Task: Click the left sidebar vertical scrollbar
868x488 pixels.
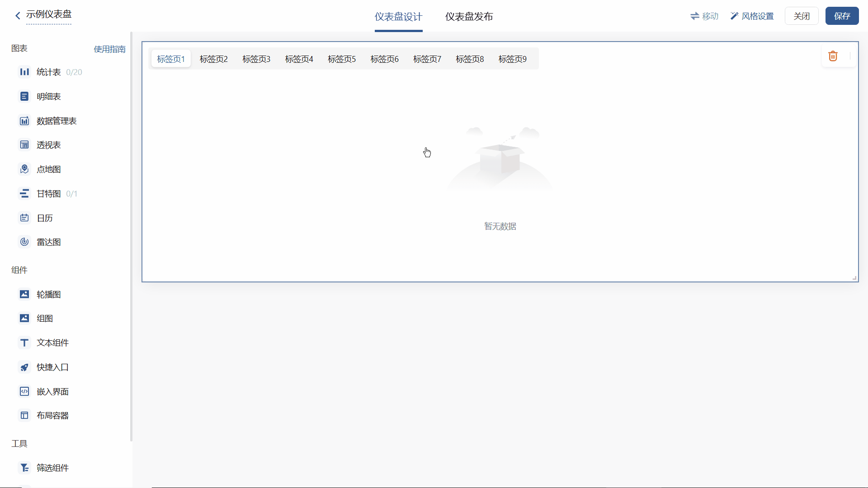Action: (x=132, y=236)
